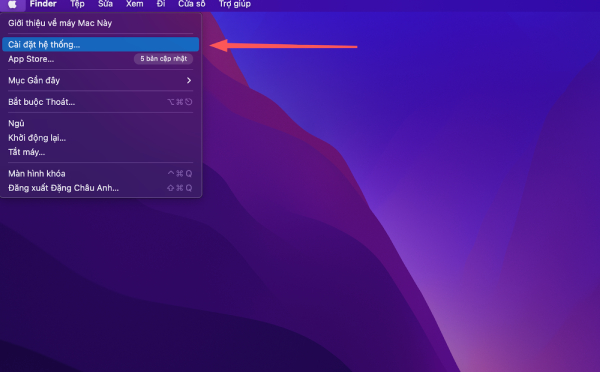
Task: Select Giới thiệu về máy Mac Này
Action: [x=100, y=23]
